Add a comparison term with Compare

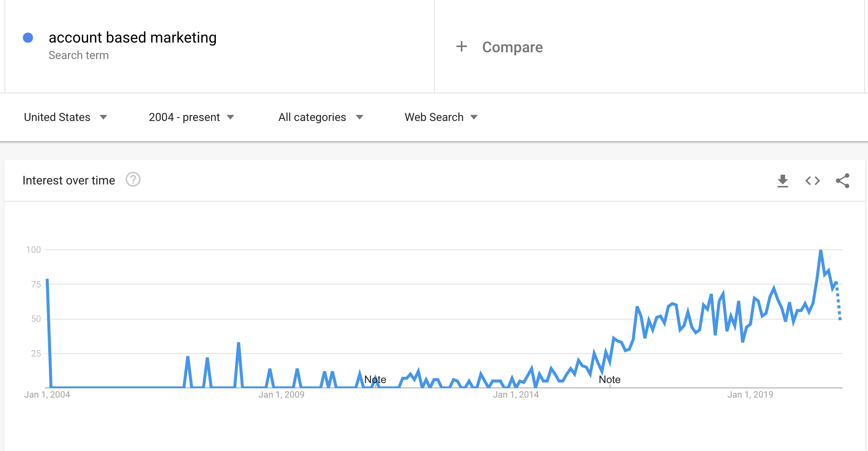pos(512,47)
